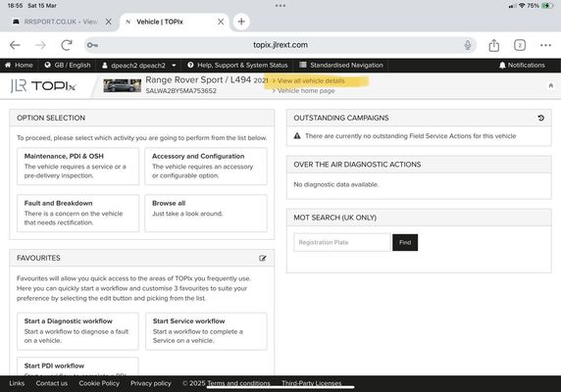Image resolution: width=561 pixels, height=392 pixels.
Task: Click the Registration Plate input field
Action: [x=342, y=242]
